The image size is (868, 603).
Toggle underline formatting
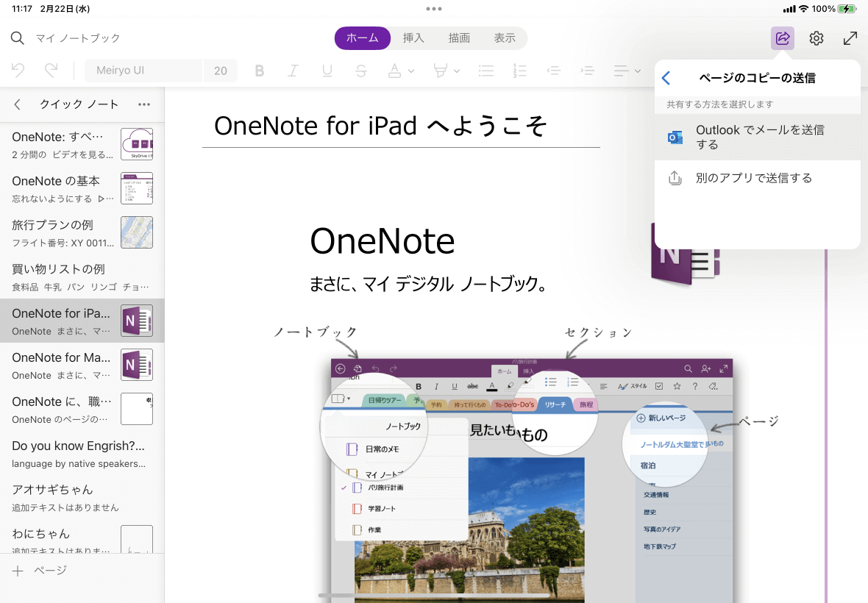(327, 71)
